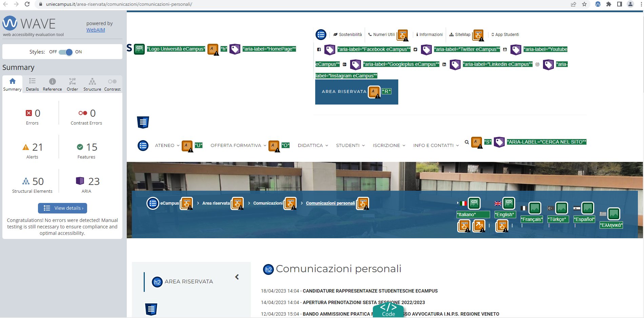This screenshot has width=644, height=318.
Task: Click the Comunicazioni personali breadcrumb link
Action: (330, 203)
